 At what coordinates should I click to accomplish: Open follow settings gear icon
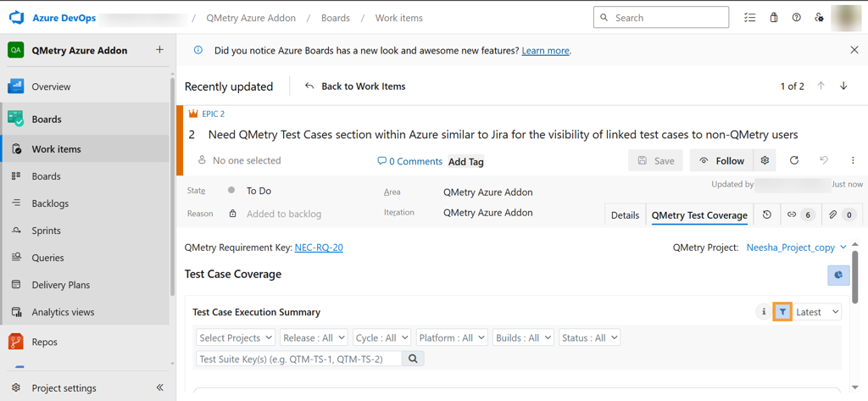765,160
